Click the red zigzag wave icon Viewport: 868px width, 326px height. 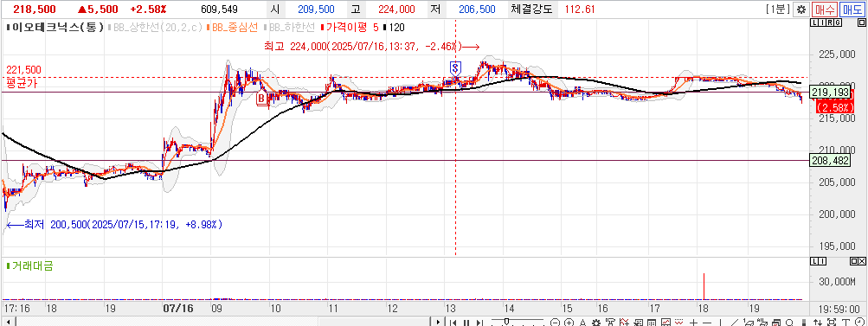click(678, 322)
